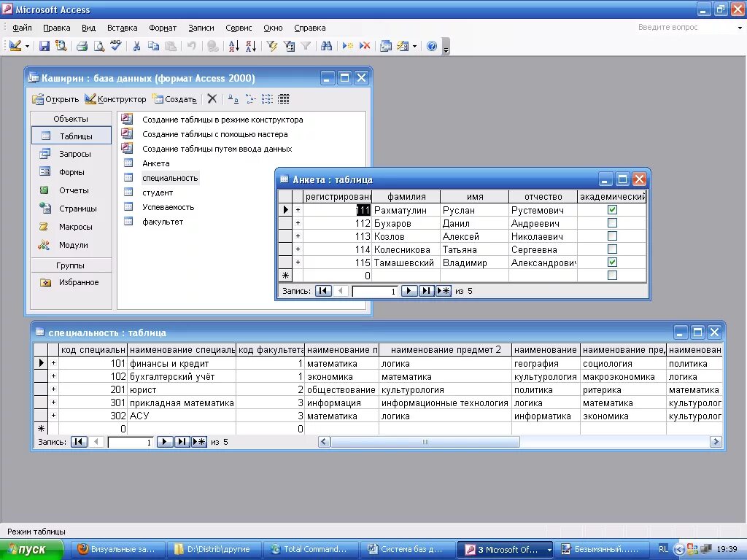Open the Вставка menu
Screen dimensions: 747x560
coord(122,28)
